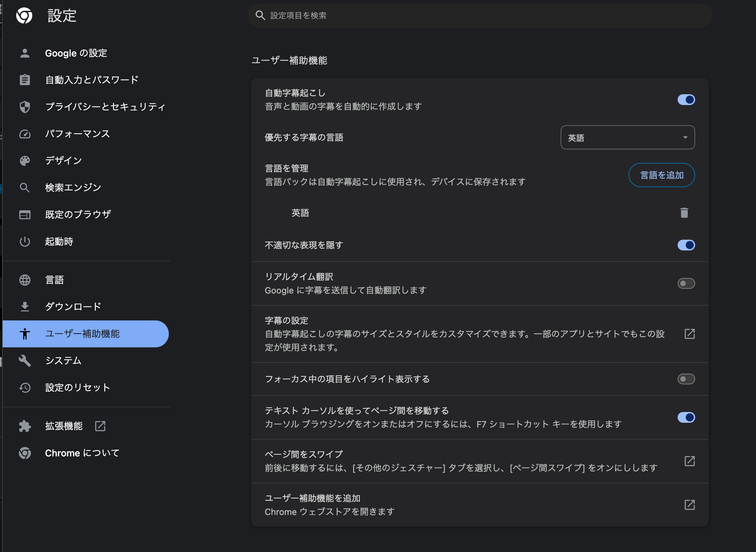Open パフォーマンス section

86,134
